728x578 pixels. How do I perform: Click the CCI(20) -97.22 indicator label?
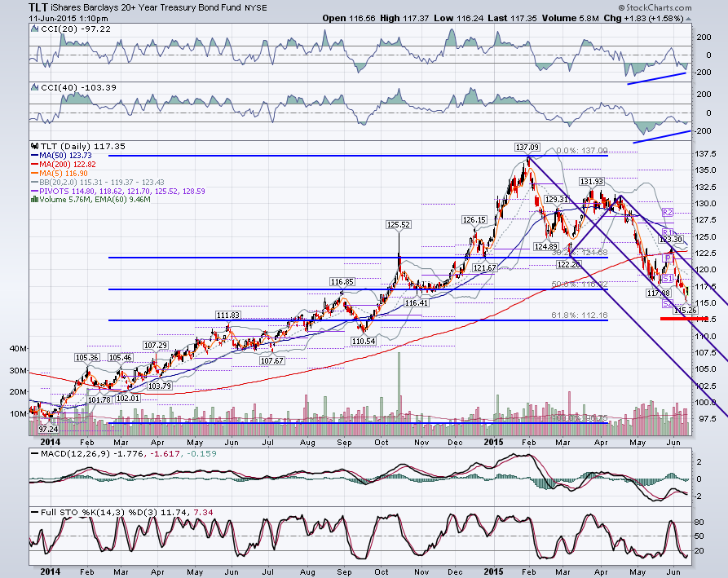click(76, 29)
